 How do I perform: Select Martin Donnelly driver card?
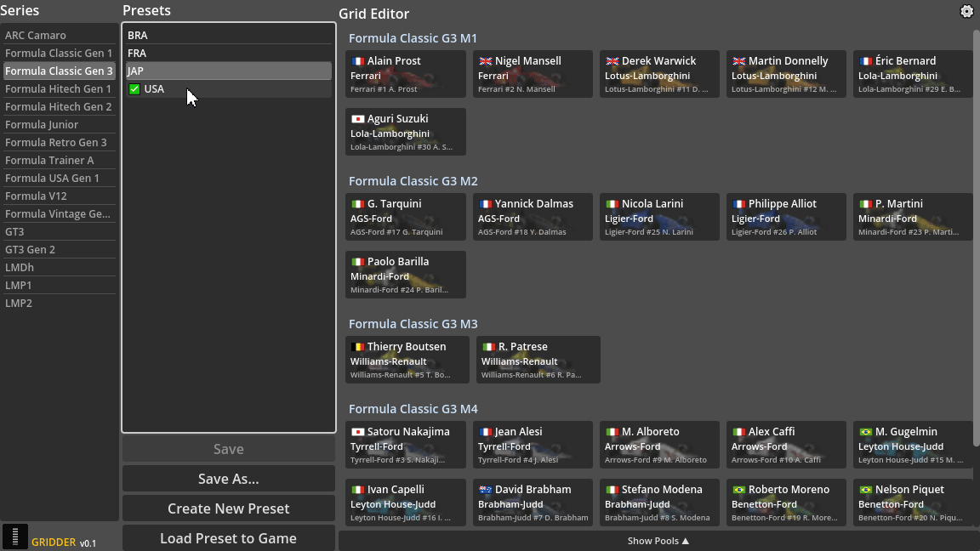pyautogui.click(x=786, y=74)
